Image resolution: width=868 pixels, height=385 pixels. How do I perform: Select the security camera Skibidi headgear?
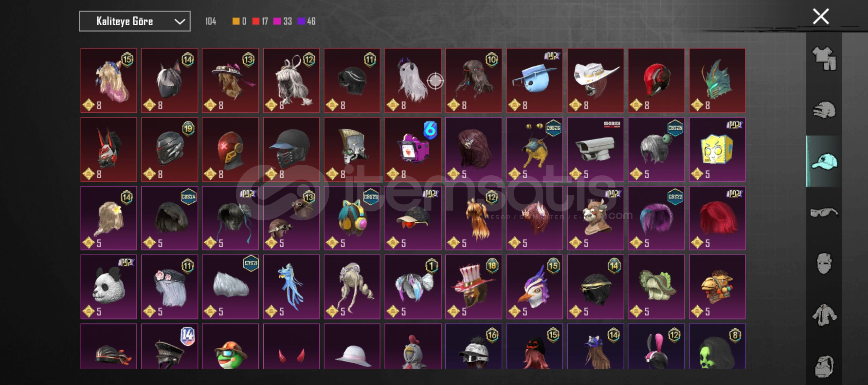[x=595, y=149]
